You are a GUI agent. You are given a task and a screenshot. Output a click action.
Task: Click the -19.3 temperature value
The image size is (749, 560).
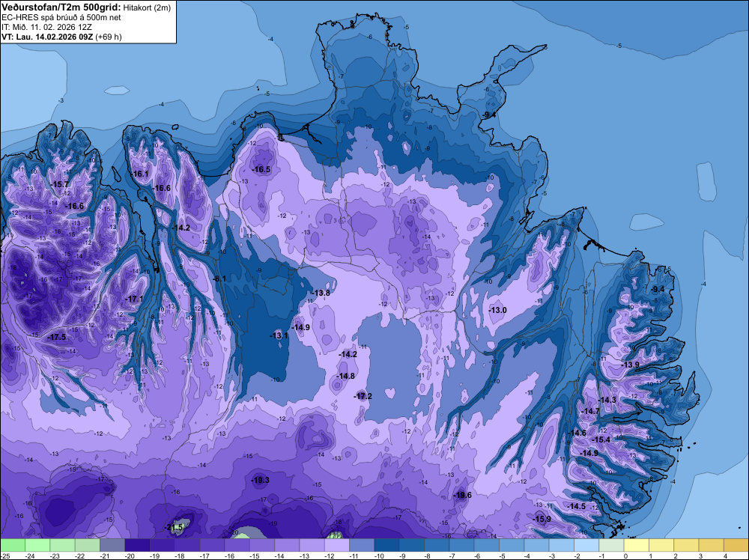pyautogui.click(x=261, y=481)
